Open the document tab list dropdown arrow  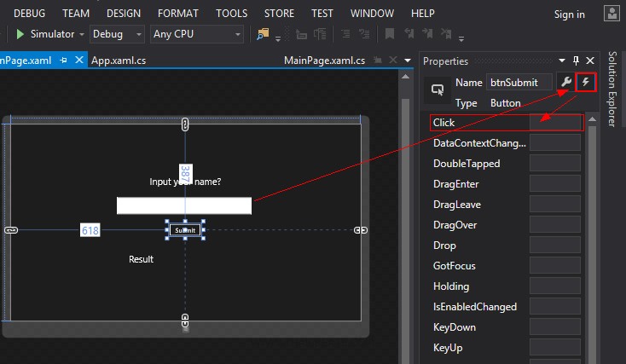pyautogui.click(x=408, y=61)
